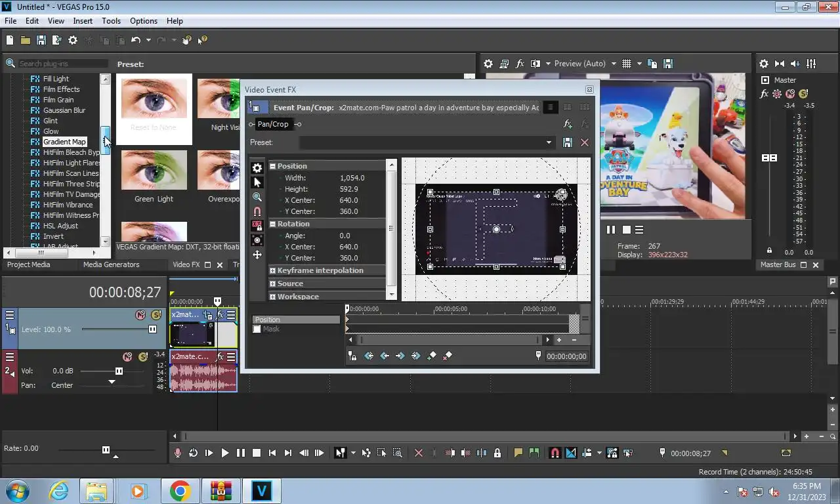Open Plug-In Chain icon in Video Event FX
This screenshot has height=504, width=840.
tap(567, 124)
